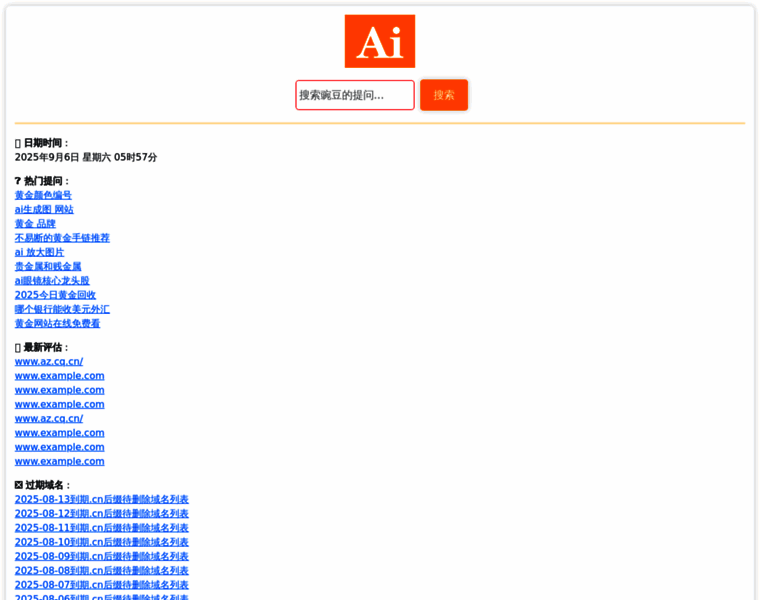Viewport: 760px width, 600px height.
Task: Open the 2025-08-10到期 domain list link
Action: (102, 542)
